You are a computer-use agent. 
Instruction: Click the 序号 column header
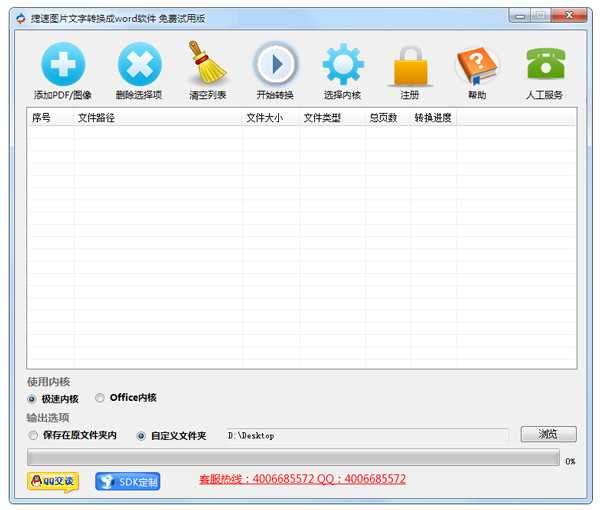point(51,117)
